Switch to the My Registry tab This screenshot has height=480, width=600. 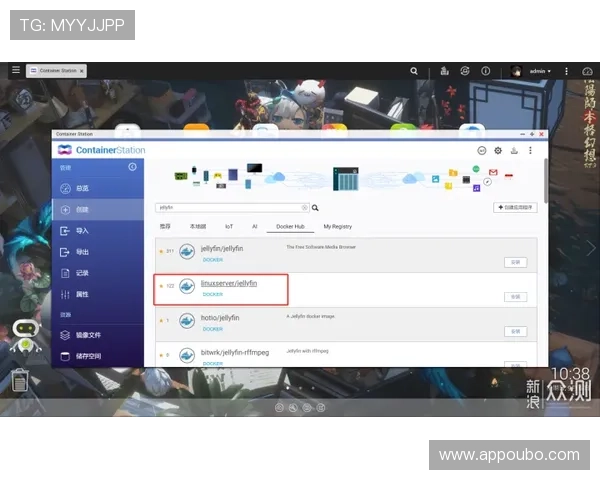(337, 227)
